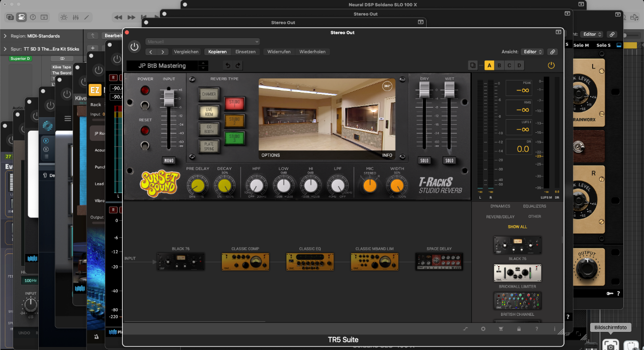Go to next preset with right arrow
Image resolution: width=644 pixels, height=350 pixels.
pyautogui.click(x=163, y=52)
